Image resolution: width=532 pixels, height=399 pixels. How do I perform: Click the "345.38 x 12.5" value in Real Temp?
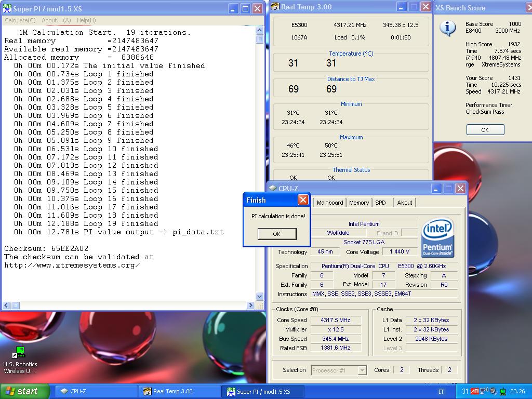click(x=401, y=25)
